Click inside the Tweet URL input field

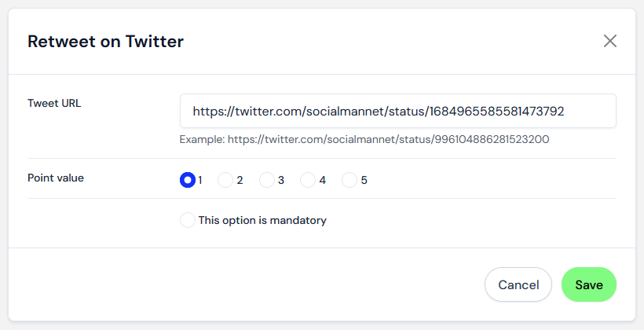pyautogui.click(x=397, y=111)
